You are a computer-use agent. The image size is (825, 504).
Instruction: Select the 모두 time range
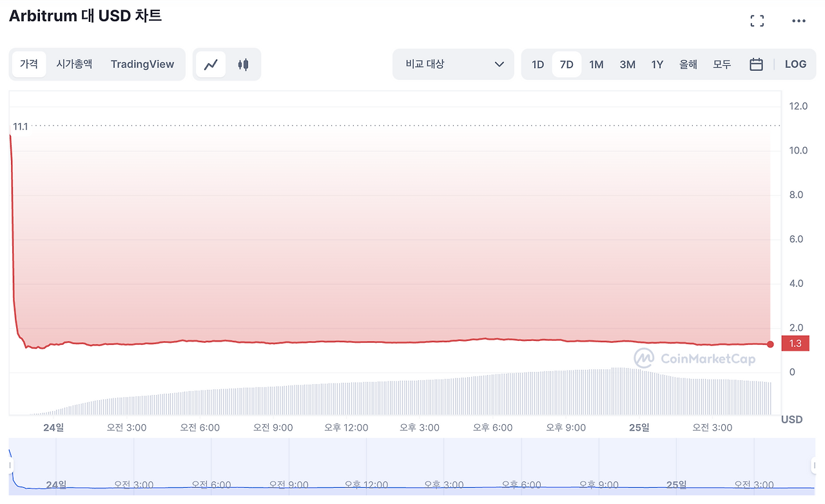(x=722, y=64)
